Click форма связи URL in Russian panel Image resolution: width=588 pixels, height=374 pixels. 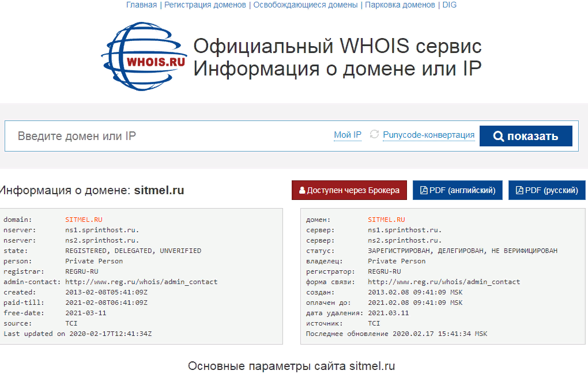(444, 282)
